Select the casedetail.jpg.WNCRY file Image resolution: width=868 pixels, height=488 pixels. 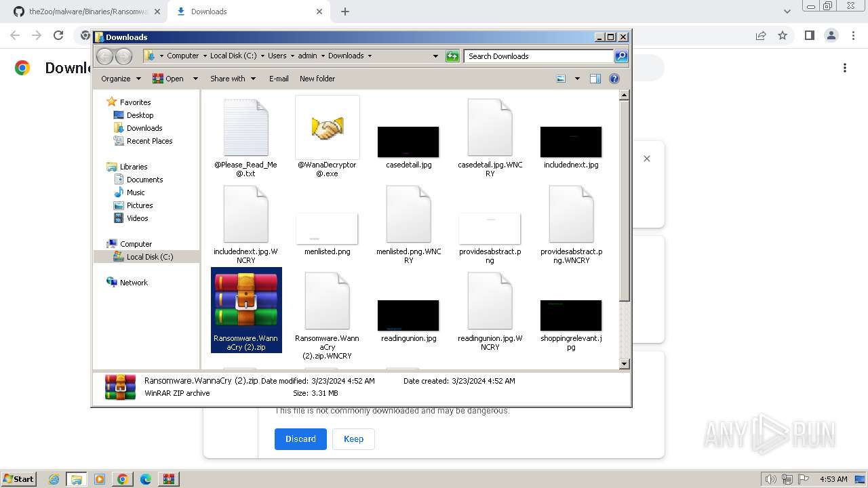coord(490,127)
